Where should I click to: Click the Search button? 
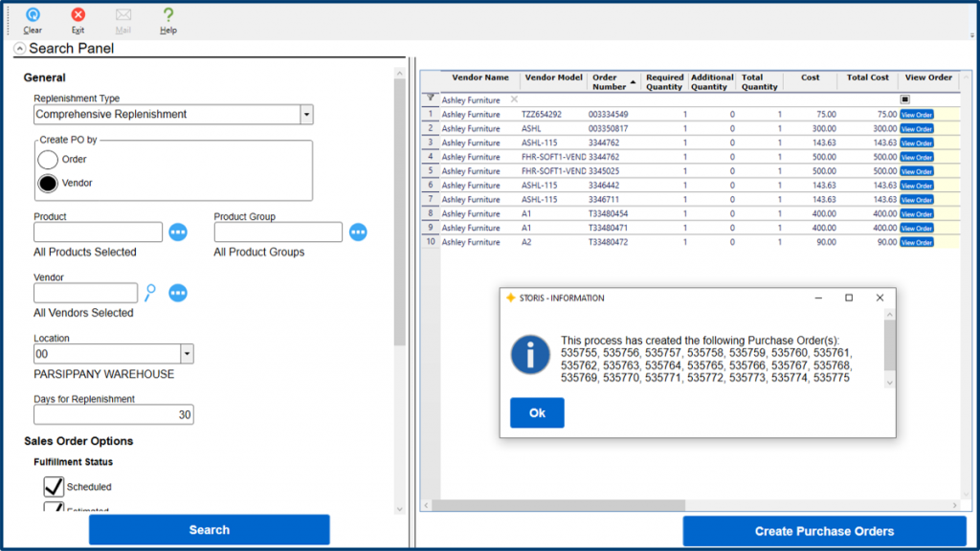210,530
